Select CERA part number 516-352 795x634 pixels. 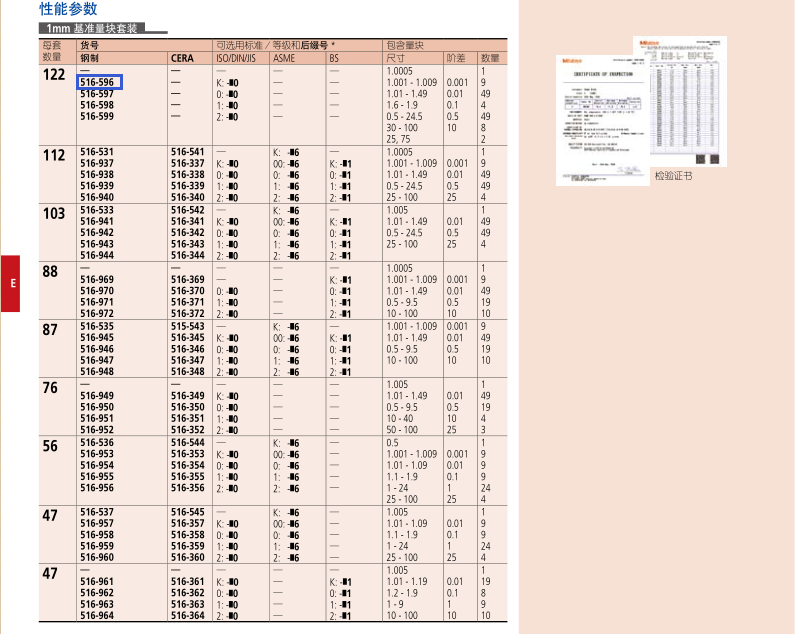point(188,430)
